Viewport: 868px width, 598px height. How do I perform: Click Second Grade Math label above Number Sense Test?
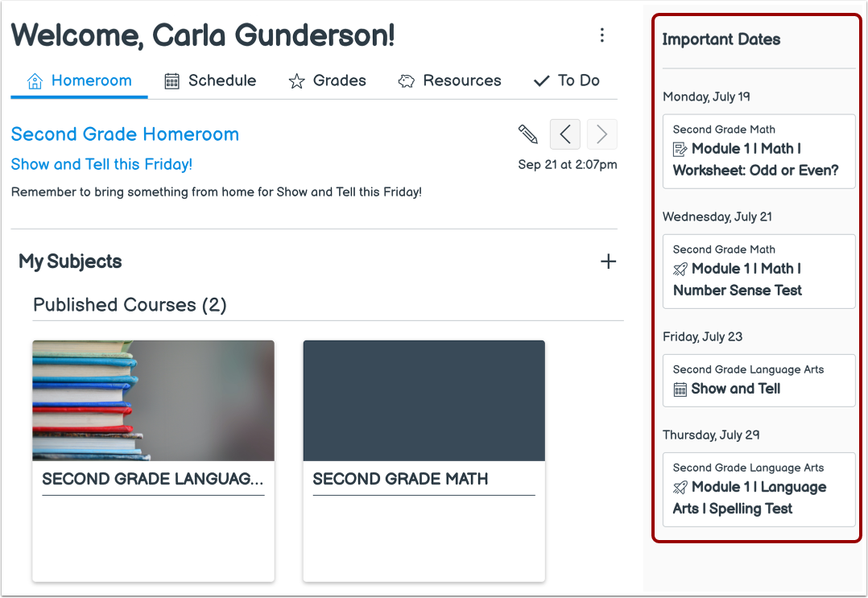724,250
